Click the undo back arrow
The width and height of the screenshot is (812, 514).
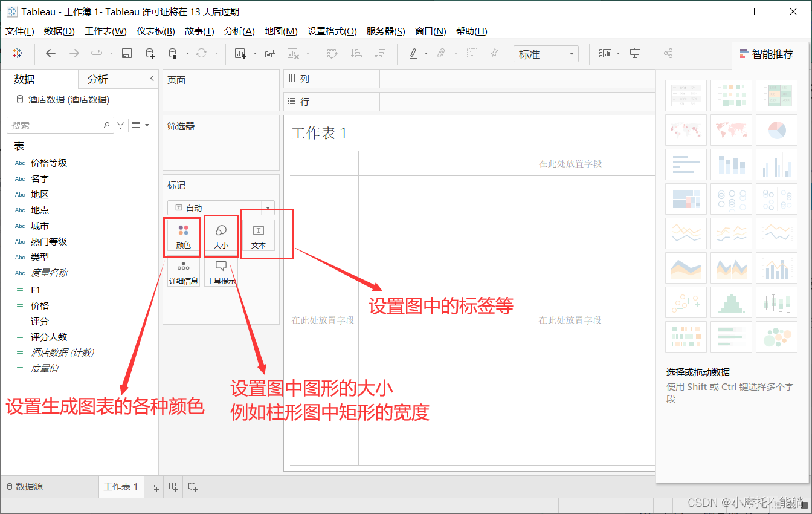(51, 53)
